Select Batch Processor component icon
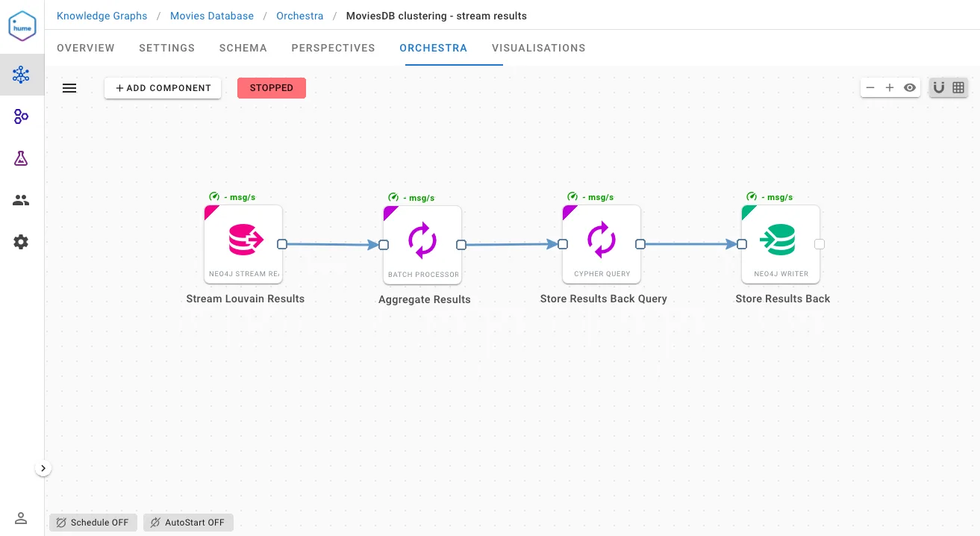 422,241
